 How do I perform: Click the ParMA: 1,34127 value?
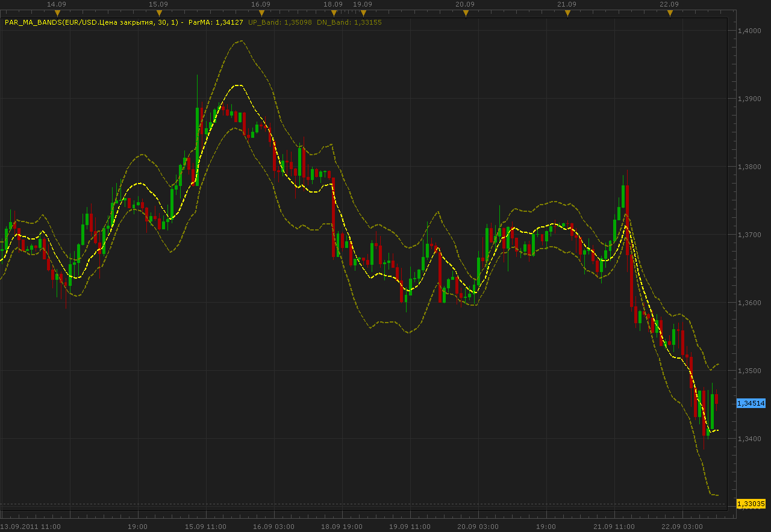click(x=216, y=22)
